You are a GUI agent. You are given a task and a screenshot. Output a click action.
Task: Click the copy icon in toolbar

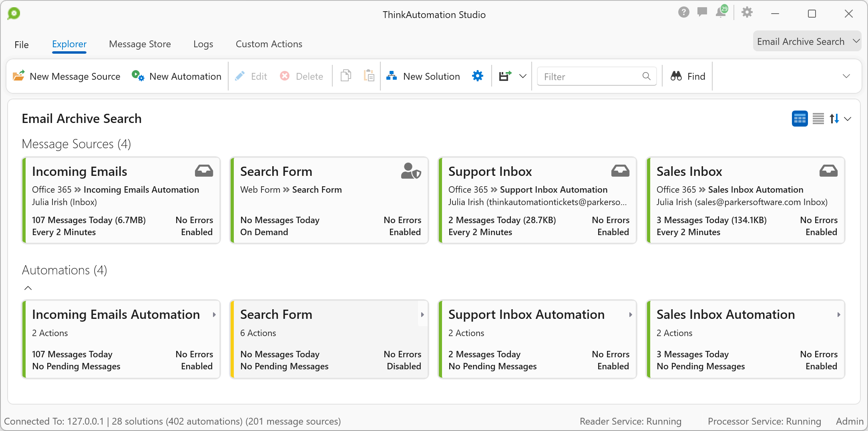pyautogui.click(x=346, y=76)
